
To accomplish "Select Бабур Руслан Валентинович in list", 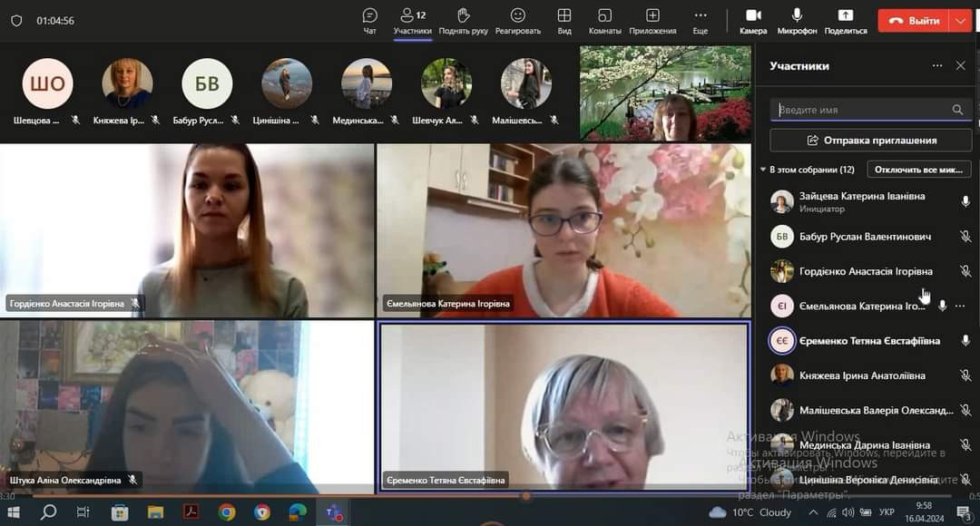I will tap(867, 236).
